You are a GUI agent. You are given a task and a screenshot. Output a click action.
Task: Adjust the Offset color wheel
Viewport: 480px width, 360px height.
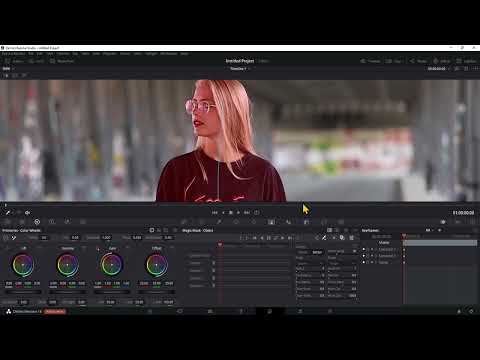tap(156, 265)
